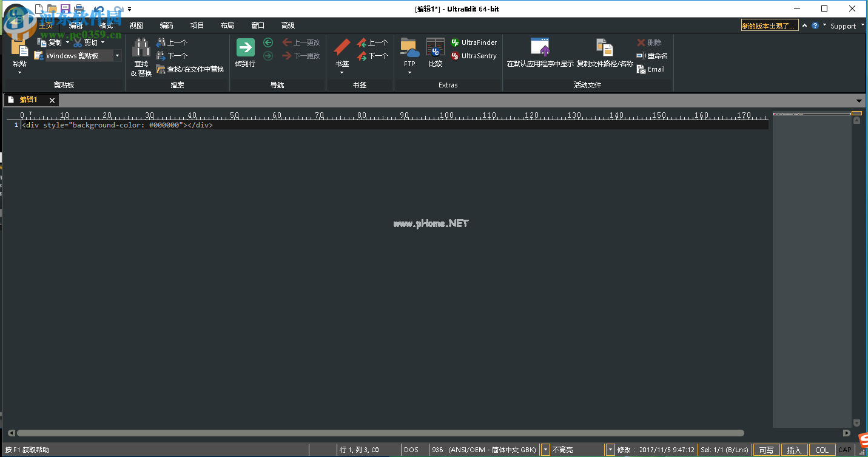Click the green navigate-forward circle arrow
Screen dimensions: 868x457
pos(268,56)
